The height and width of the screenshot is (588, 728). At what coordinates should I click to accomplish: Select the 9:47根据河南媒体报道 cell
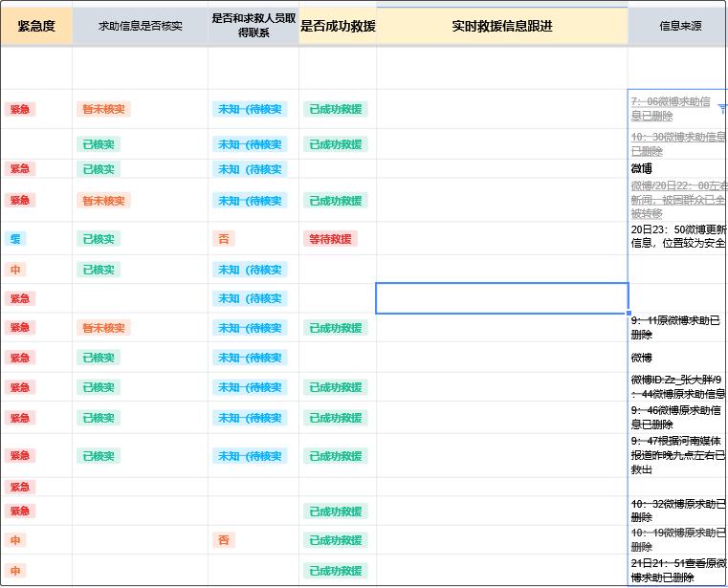pos(678,455)
